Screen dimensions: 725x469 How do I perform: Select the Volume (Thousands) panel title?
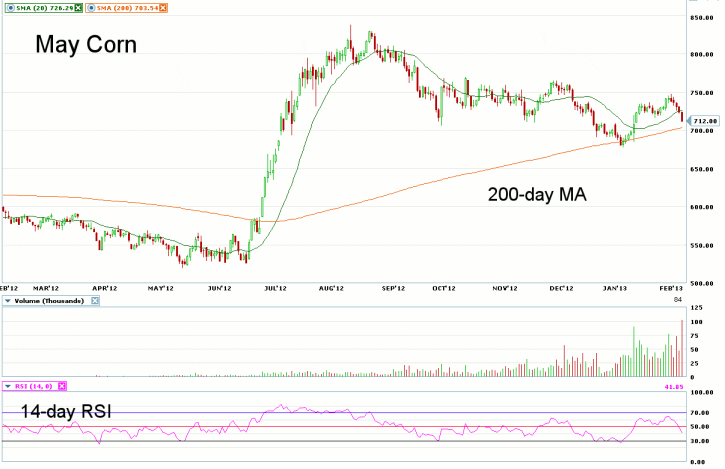pos(51,299)
